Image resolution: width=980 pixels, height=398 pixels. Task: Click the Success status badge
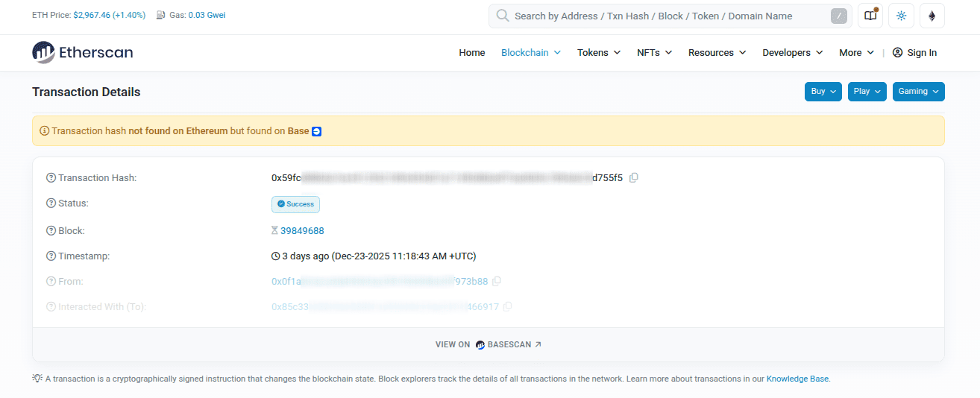point(295,204)
